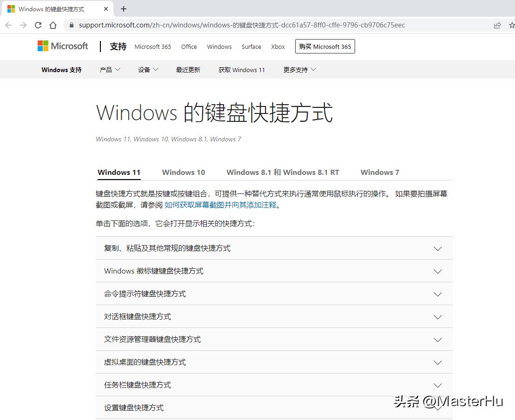Open the 设备 dropdown menu

(x=147, y=69)
